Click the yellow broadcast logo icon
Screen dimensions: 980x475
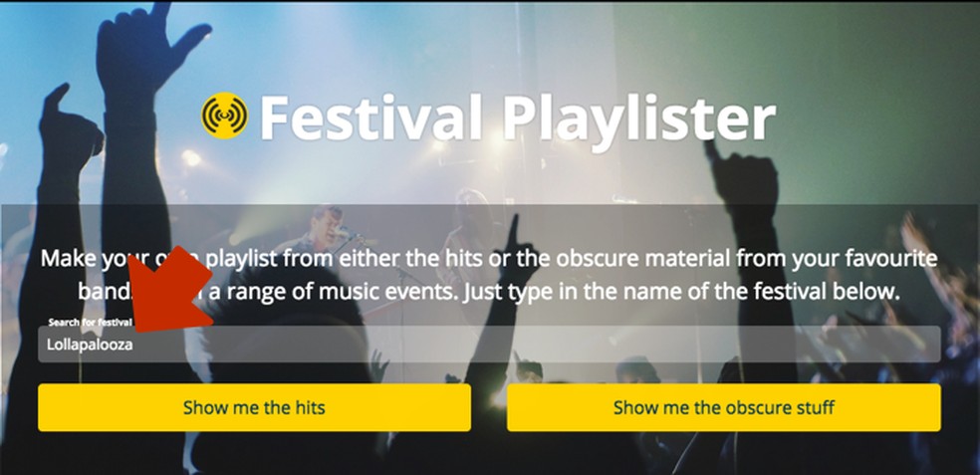[224, 116]
